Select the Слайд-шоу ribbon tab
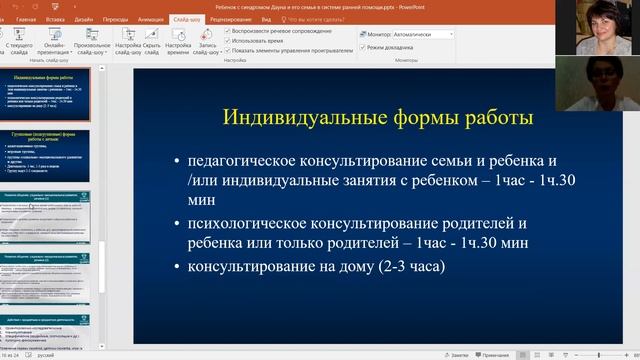This screenshot has height=360, width=640. click(x=187, y=19)
